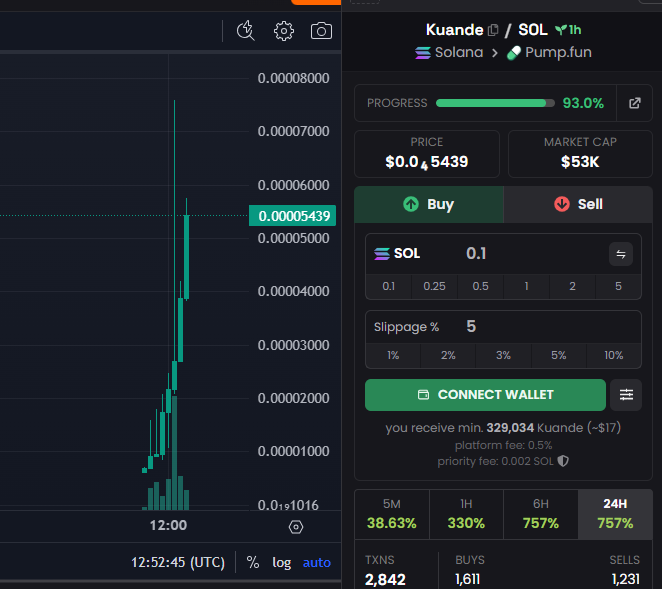Set slippage to 10% preset
Image resolution: width=662 pixels, height=589 pixels.
pos(614,355)
